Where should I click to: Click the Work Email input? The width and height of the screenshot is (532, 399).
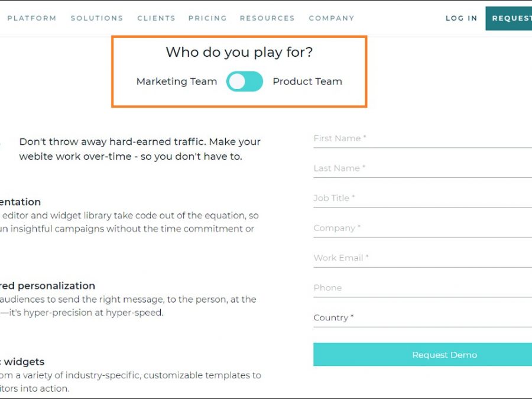pyautogui.click(x=422, y=258)
